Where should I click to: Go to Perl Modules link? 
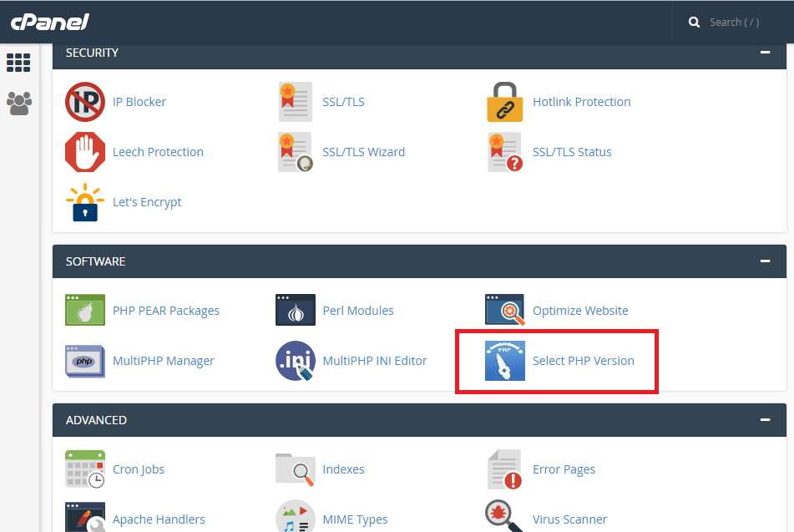coord(358,311)
